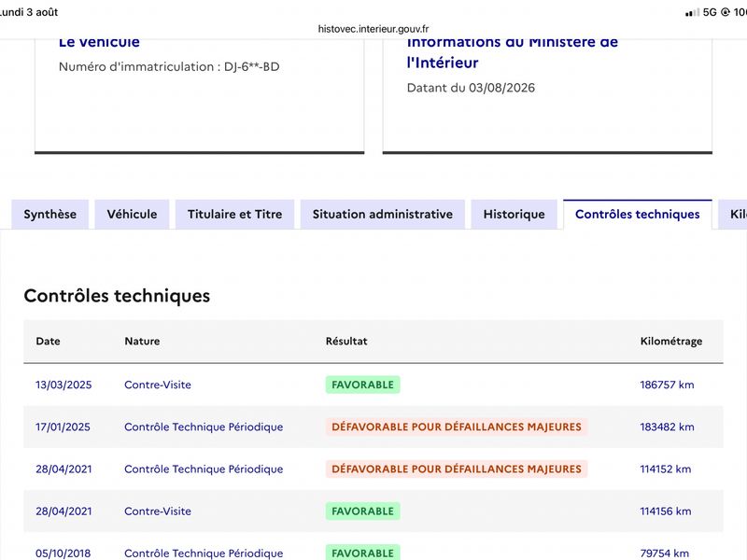
Task: Select the Contrôles techniques tab
Action: (x=638, y=215)
